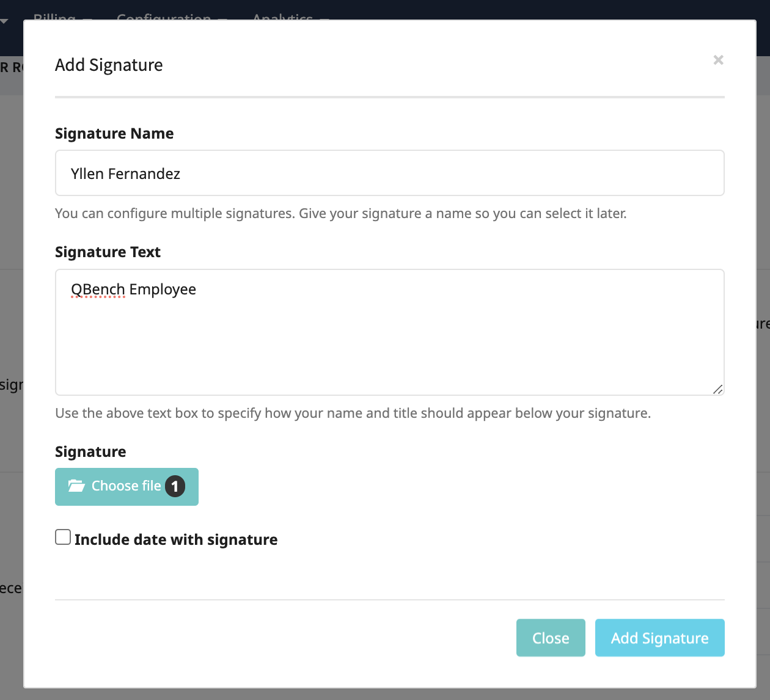This screenshot has width=770, height=700.
Task: Click the Signature Name field containing Yllen Fernandez
Action: 389,173
